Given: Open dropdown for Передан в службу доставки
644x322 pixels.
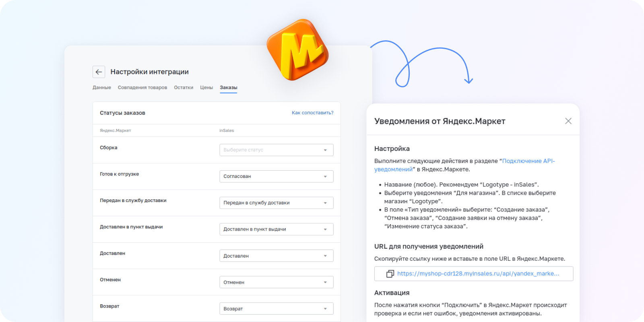Looking at the screenshot, I should point(277,203).
